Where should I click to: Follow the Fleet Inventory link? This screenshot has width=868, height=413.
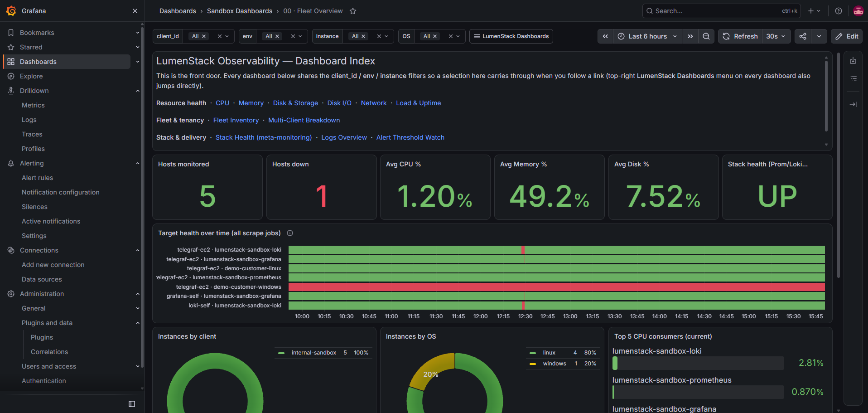click(x=236, y=120)
